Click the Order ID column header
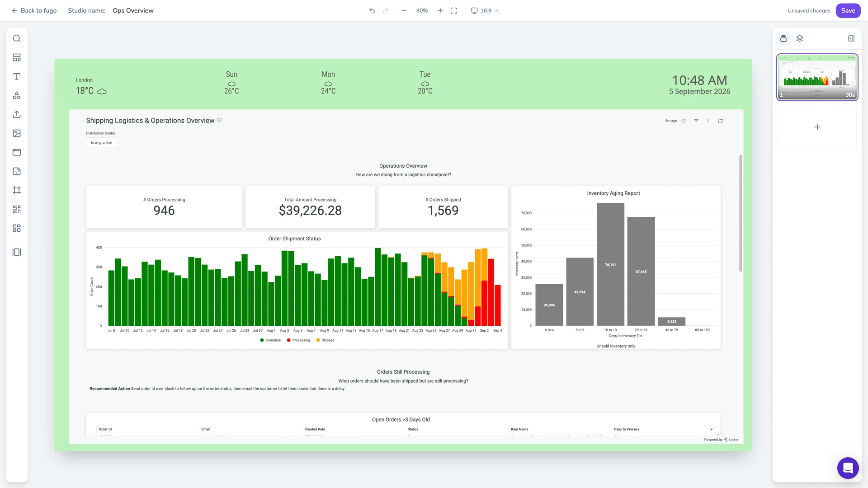Image resolution: width=868 pixels, height=488 pixels. point(105,429)
